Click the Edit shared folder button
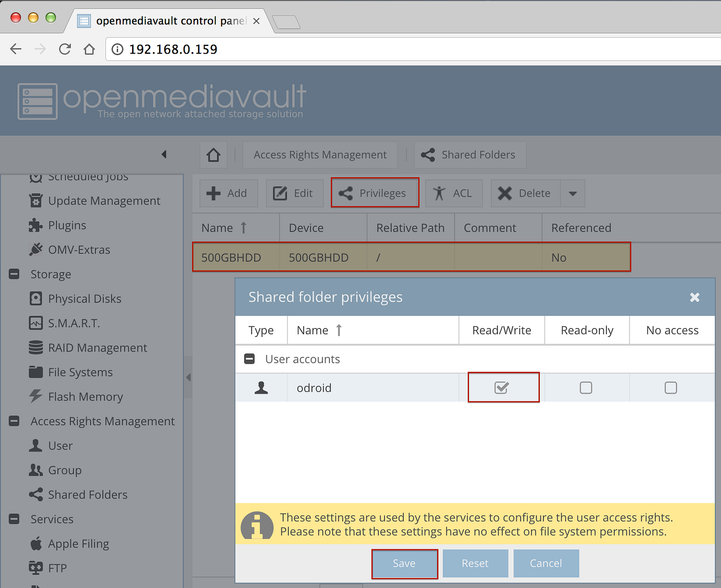The height and width of the screenshot is (588, 721). 295,193
